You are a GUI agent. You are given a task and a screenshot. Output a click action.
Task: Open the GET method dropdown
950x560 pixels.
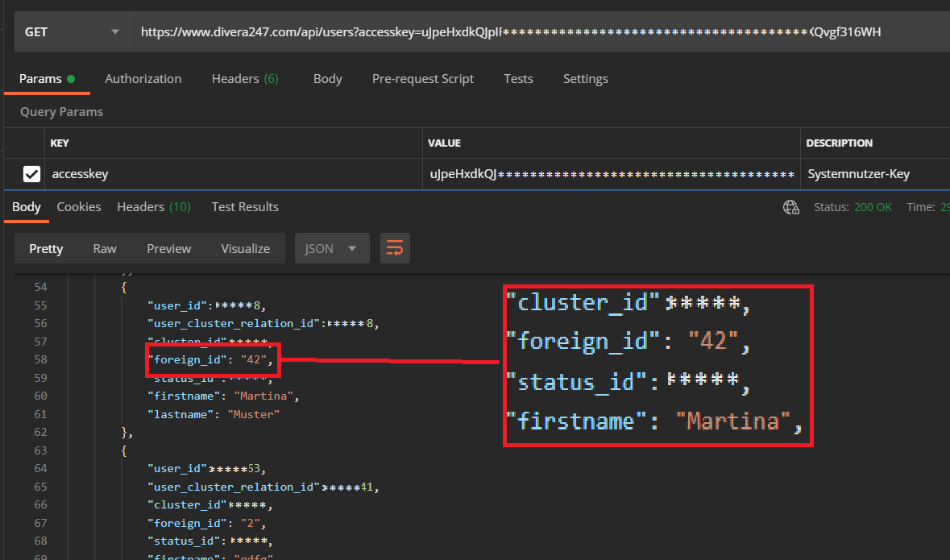(71, 32)
